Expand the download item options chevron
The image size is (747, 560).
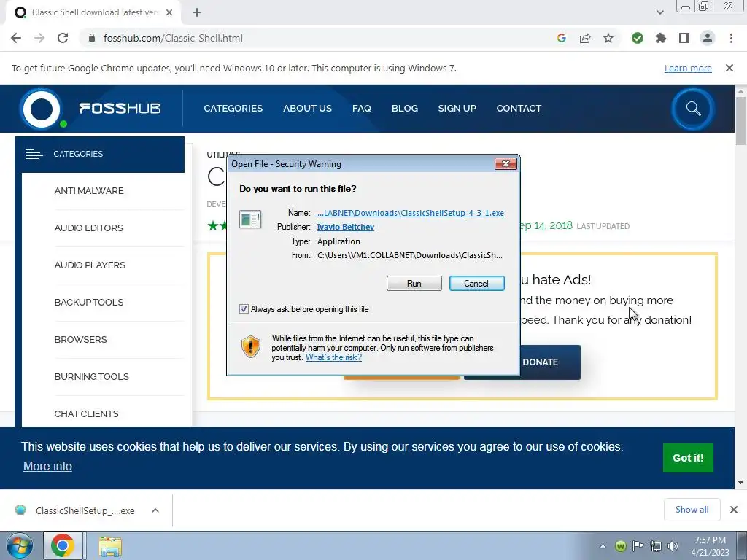pyautogui.click(x=155, y=510)
